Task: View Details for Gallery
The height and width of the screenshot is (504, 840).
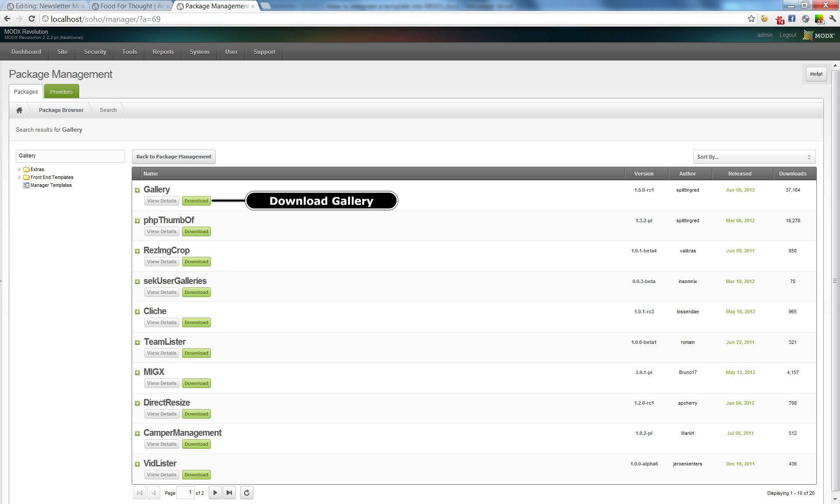Action: [x=162, y=201]
